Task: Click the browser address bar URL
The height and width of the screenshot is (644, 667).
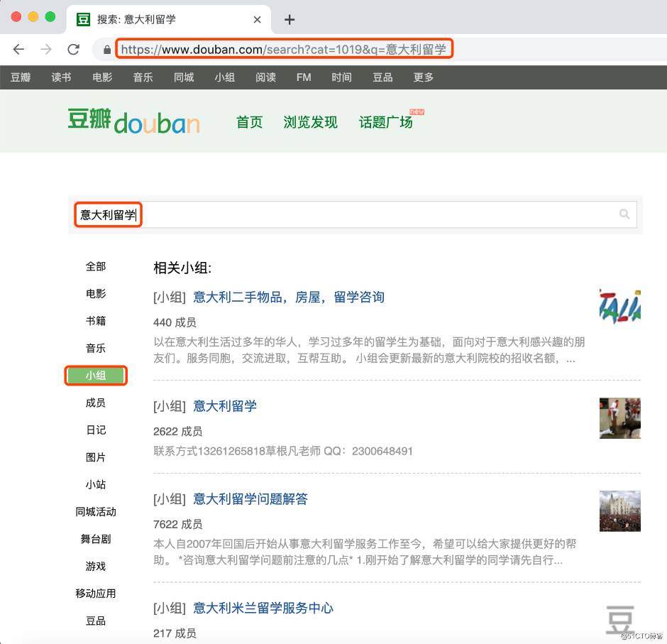Action: click(x=283, y=50)
